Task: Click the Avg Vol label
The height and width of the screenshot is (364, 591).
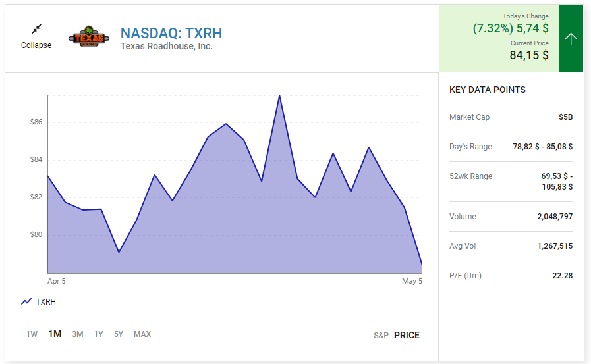Action: (x=463, y=246)
